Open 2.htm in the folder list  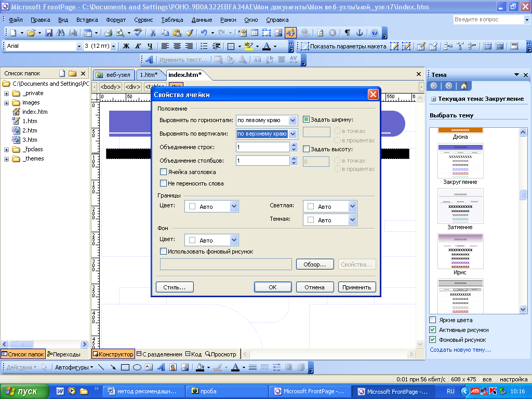pyautogui.click(x=30, y=130)
